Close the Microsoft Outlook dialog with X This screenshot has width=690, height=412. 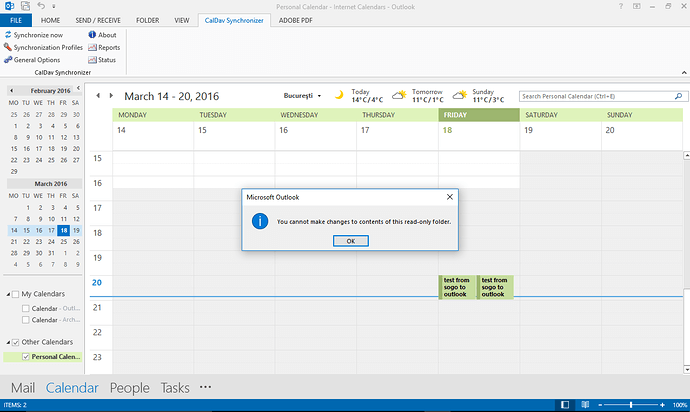[x=450, y=197]
